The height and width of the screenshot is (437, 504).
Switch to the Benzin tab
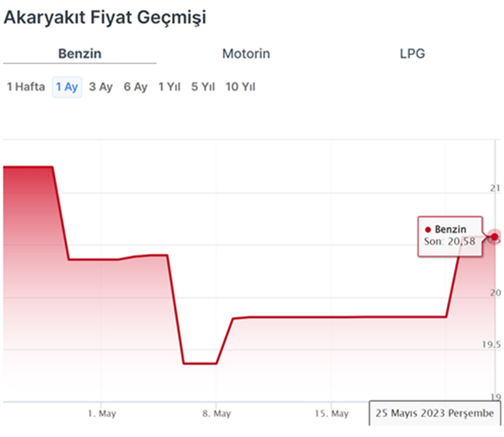[x=80, y=54]
